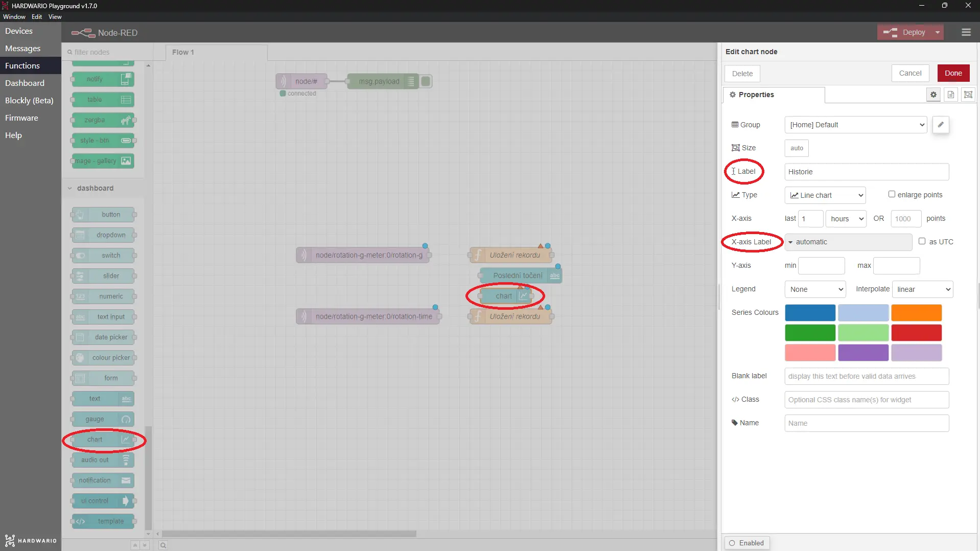Open the Legend None dropdown

815,289
